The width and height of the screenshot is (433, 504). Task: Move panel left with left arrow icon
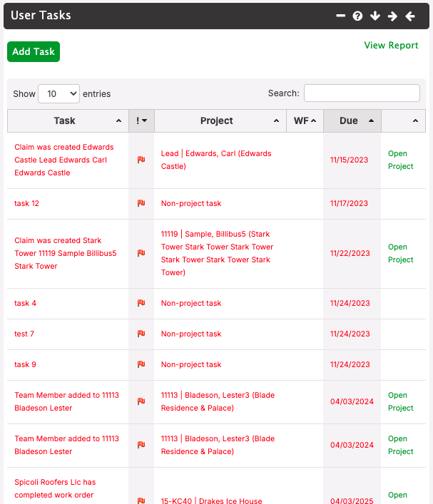pyautogui.click(x=410, y=16)
